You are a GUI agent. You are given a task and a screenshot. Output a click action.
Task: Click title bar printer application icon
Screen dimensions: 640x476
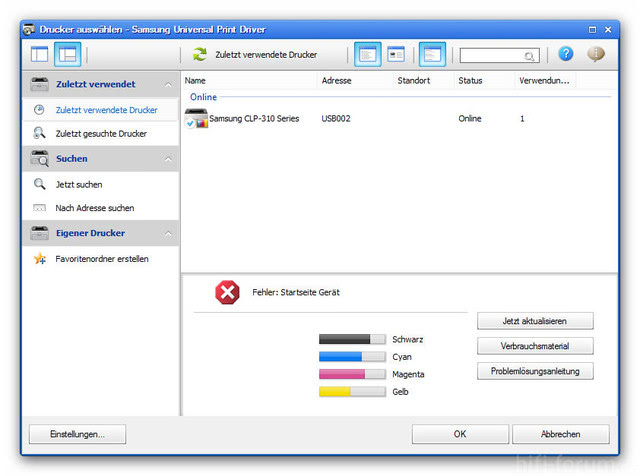coord(29,30)
